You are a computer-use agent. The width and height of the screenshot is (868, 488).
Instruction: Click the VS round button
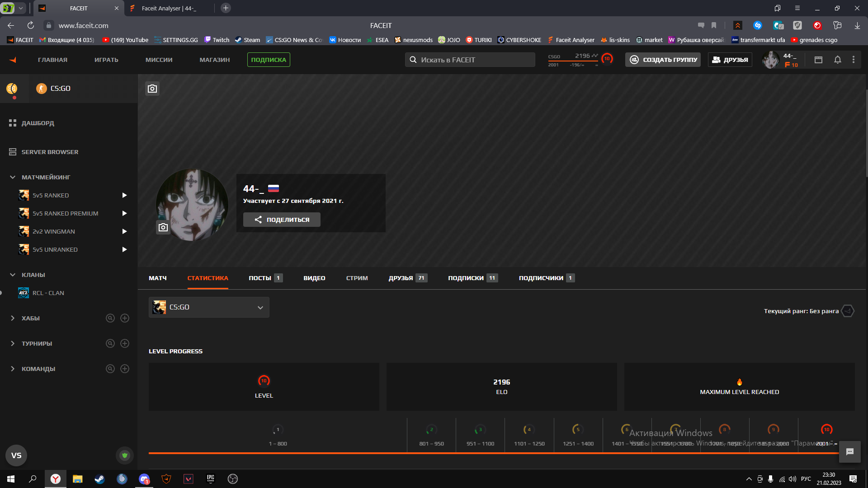click(x=16, y=455)
